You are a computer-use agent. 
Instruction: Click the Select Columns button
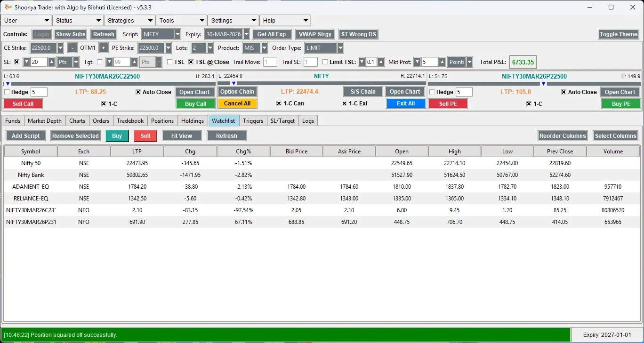point(615,136)
